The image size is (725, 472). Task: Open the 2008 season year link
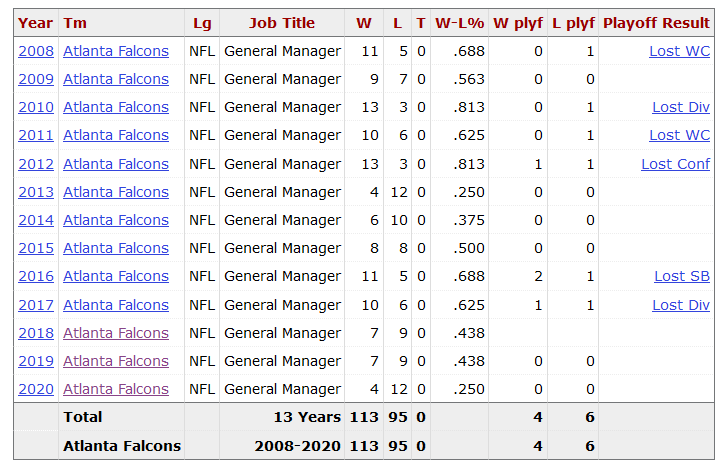[x=36, y=51]
